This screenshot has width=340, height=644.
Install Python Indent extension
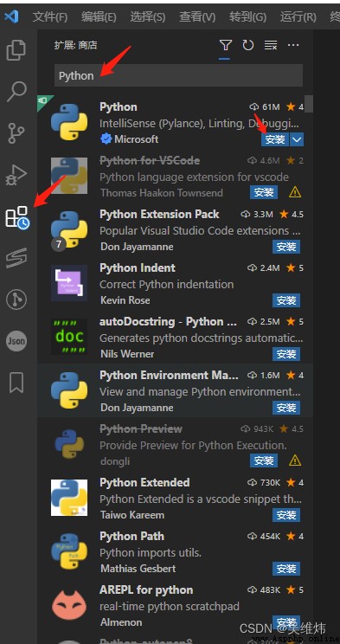coord(286,300)
